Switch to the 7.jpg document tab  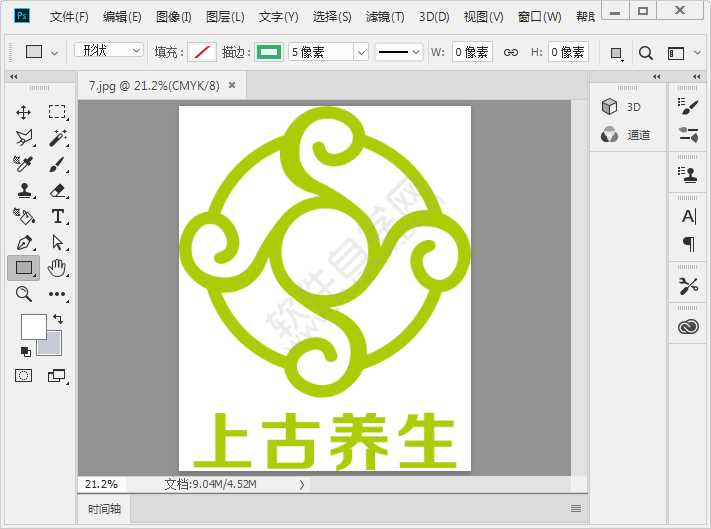pyautogui.click(x=153, y=86)
